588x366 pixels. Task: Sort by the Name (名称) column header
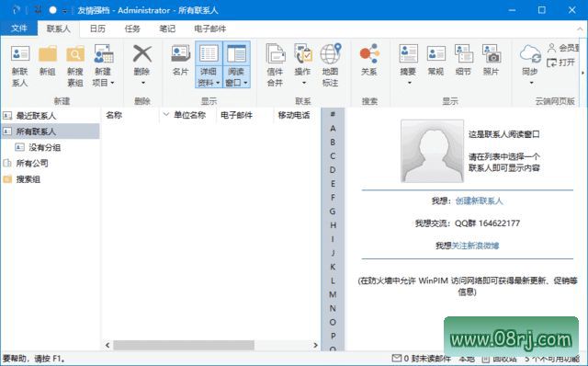click(114, 115)
